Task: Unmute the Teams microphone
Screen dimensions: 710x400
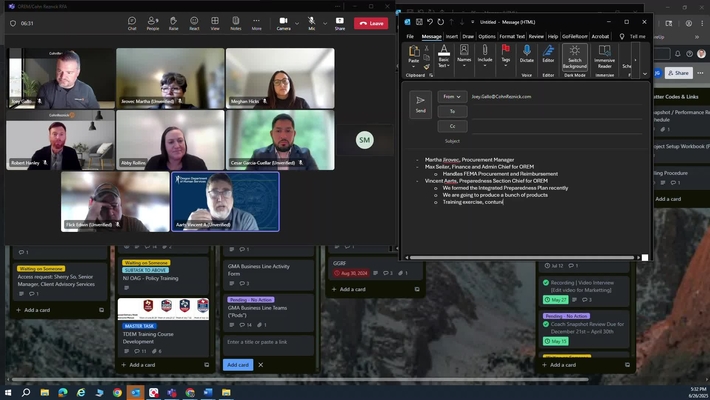Action: (312, 23)
